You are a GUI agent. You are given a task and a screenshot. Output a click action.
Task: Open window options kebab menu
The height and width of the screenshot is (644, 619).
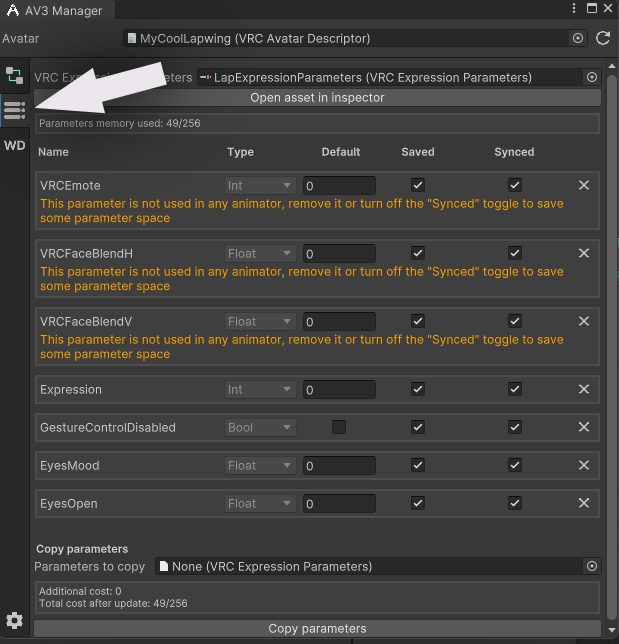574,8
